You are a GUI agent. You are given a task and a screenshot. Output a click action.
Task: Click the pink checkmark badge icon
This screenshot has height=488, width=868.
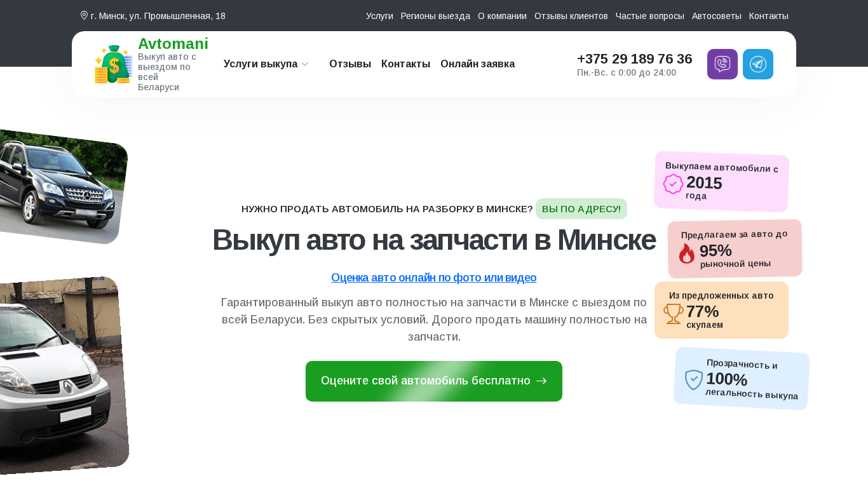click(674, 184)
